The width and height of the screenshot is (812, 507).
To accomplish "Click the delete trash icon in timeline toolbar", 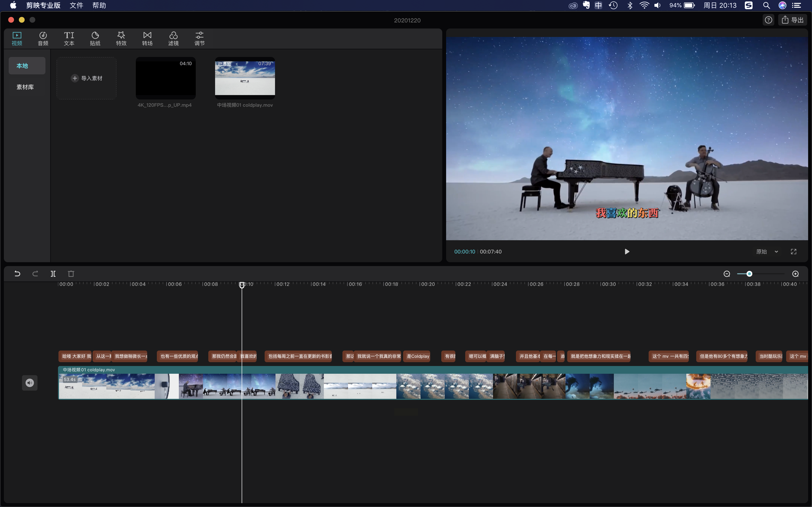I will [x=71, y=274].
